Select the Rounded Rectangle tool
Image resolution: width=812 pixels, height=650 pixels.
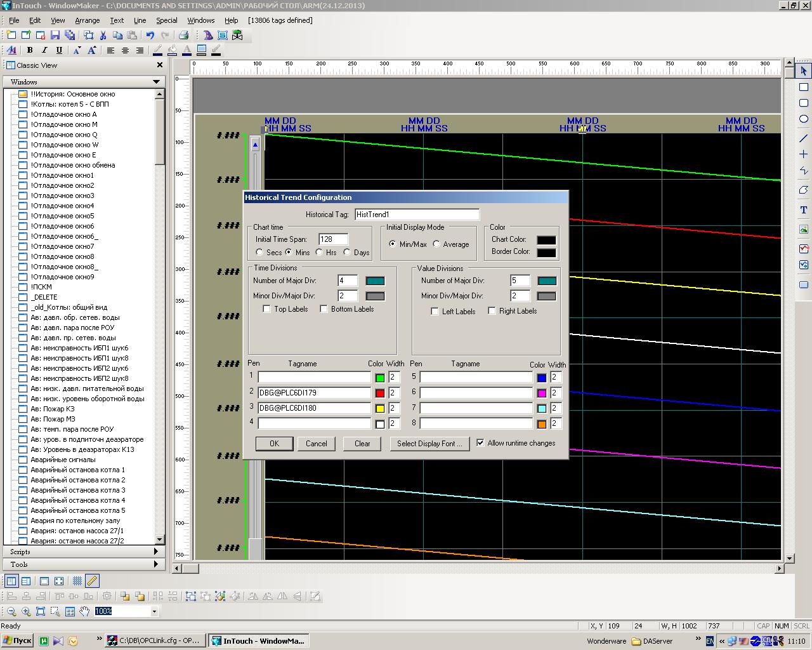803,103
